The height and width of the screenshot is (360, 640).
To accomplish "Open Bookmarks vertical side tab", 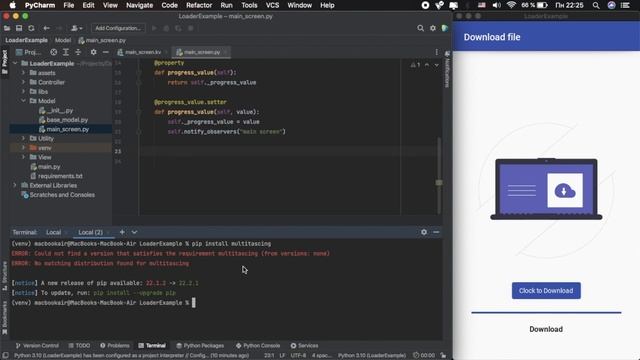I will [x=4, y=318].
